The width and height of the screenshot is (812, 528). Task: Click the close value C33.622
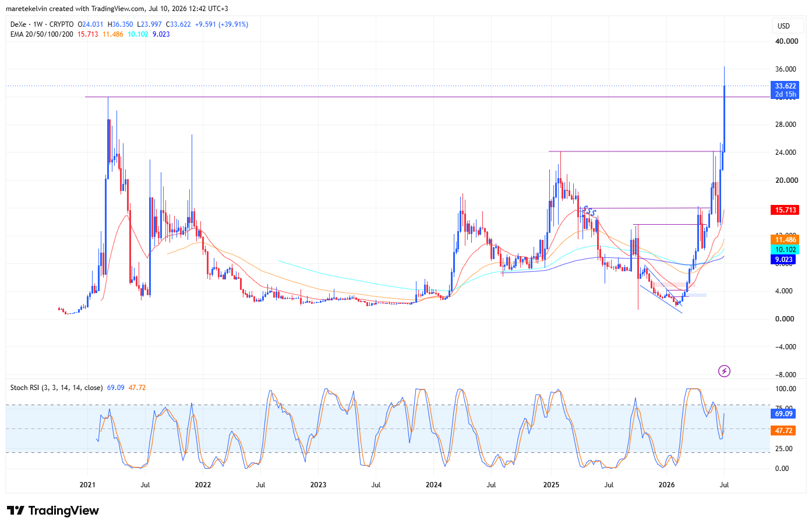(x=178, y=24)
